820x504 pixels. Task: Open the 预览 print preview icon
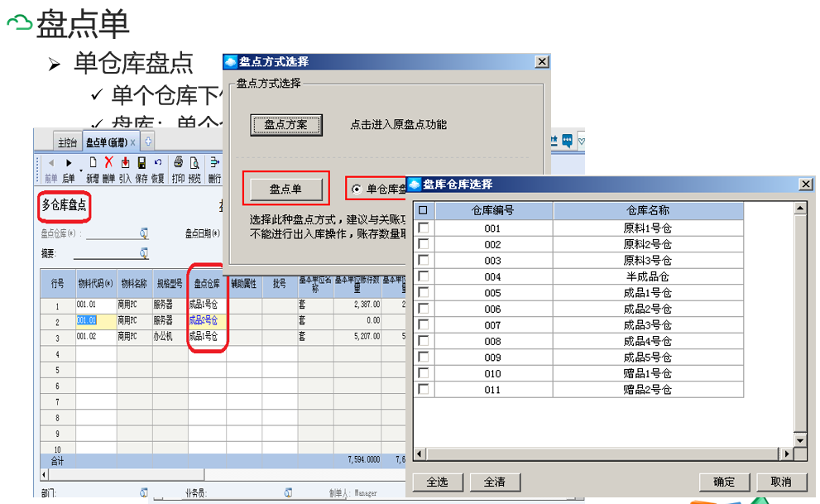[x=194, y=162]
